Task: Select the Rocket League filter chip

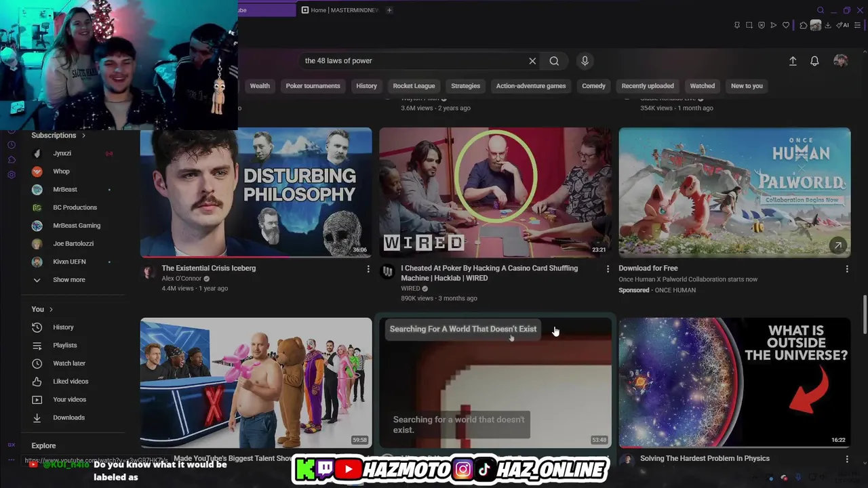Action: tap(414, 86)
